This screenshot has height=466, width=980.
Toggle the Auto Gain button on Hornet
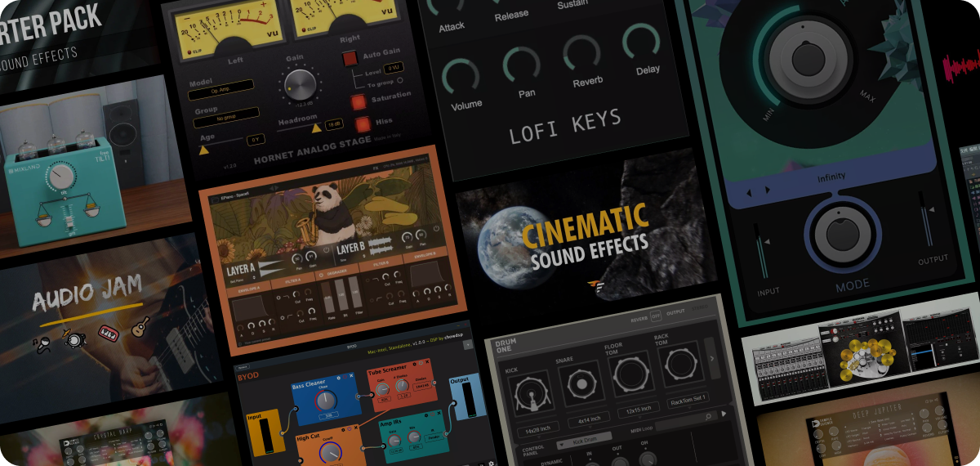click(x=350, y=58)
